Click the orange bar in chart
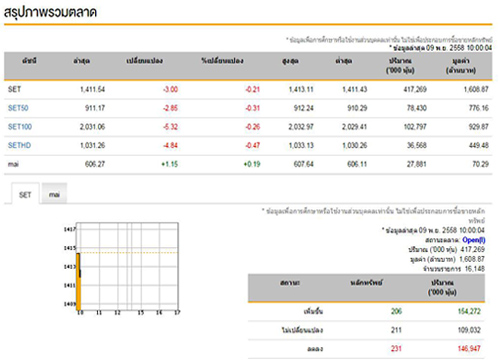Screen dimensions: 500x360 pos(78,282)
